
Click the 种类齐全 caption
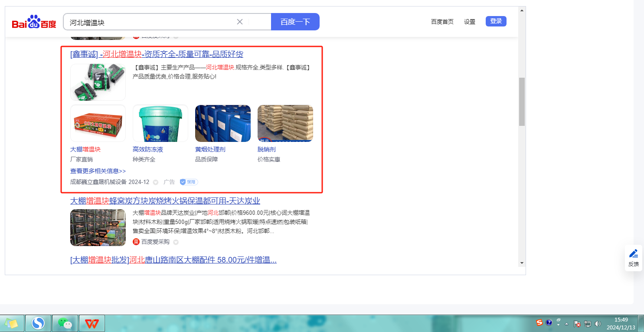pyautogui.click(x=144, y=159)
